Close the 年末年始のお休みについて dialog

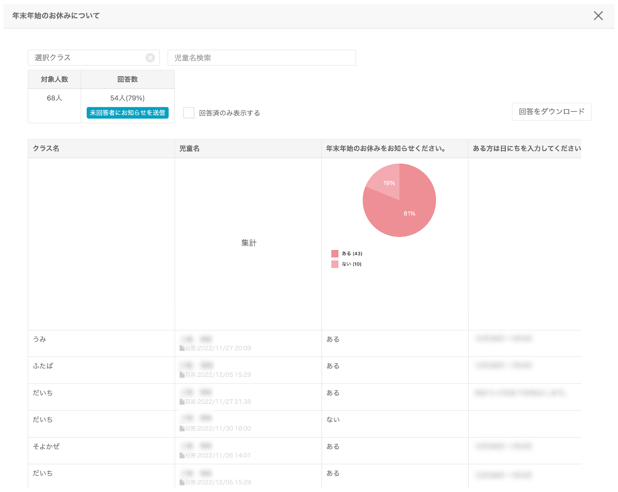pos(598,16)
